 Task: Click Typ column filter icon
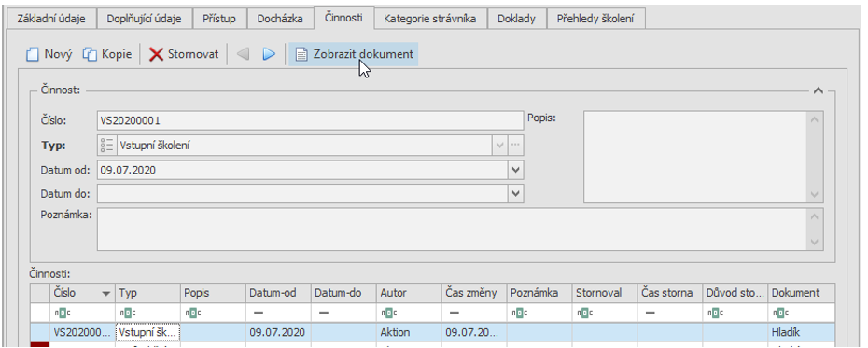[127, 313]
